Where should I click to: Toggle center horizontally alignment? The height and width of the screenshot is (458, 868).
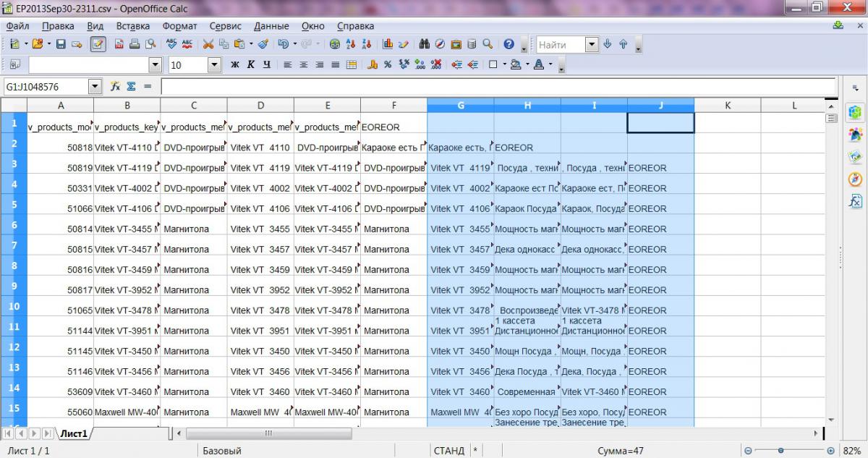click(303, 64)
